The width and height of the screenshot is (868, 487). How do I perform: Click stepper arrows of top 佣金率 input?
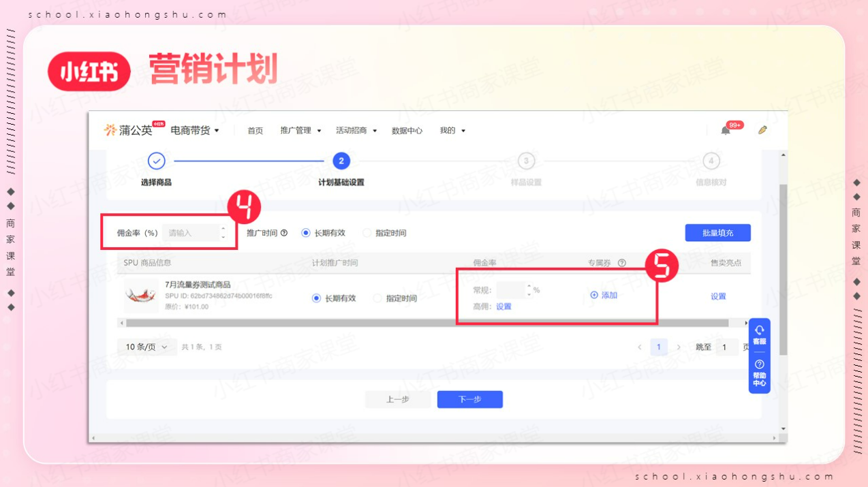point(223,233)
